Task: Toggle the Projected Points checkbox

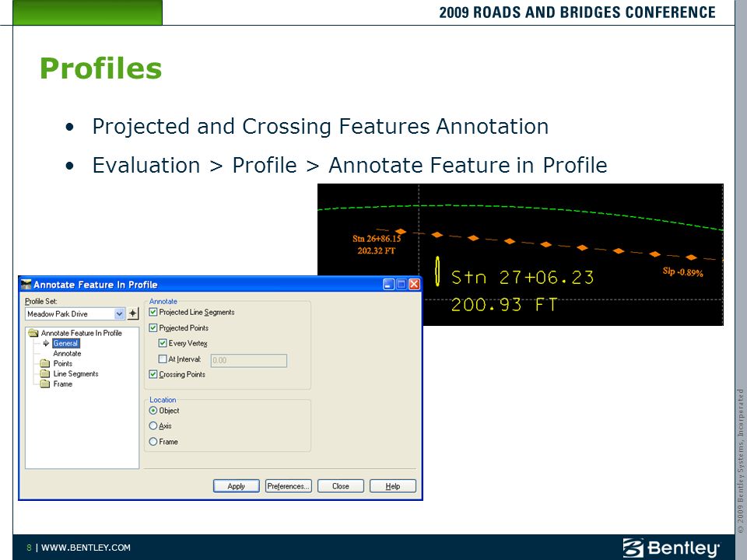Action: pos(153,328)
